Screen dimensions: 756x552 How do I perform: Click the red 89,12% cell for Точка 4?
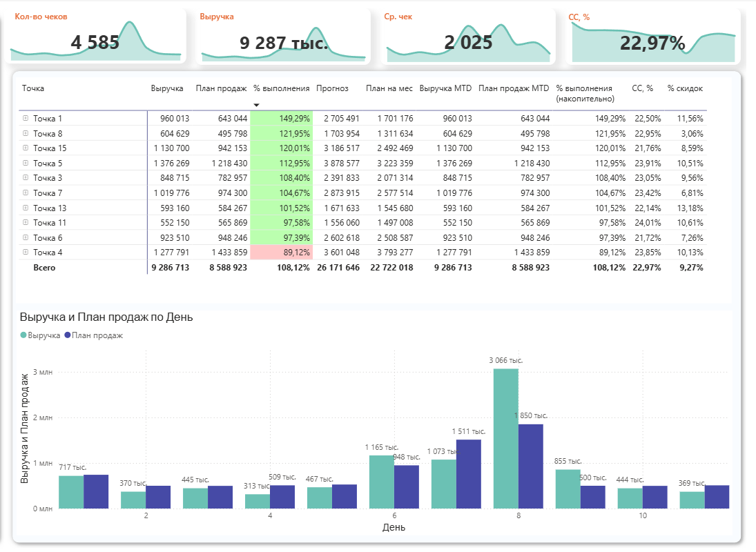point(282,252)
